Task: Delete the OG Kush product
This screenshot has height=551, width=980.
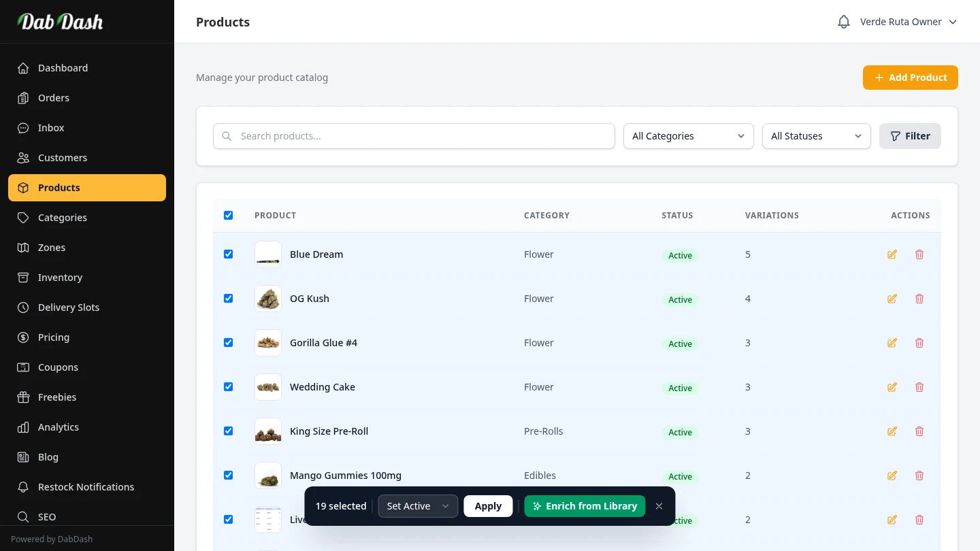Action: (919, 299)
